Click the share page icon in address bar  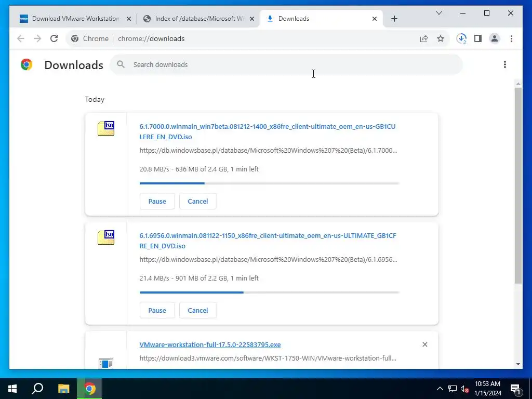coord(424,38)
